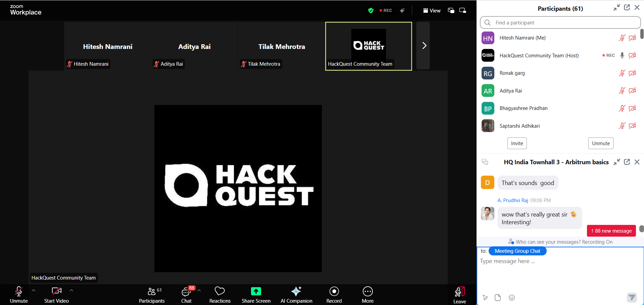The image size is (644, 305).
Task: Open the text formatting icon in chat
Action: coord(485,298)
